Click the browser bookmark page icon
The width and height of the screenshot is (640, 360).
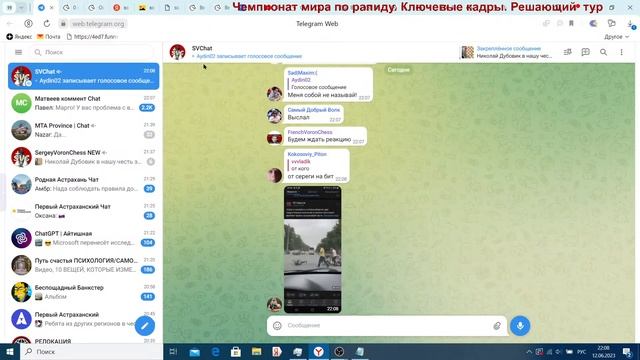click(x=571, y=24)
